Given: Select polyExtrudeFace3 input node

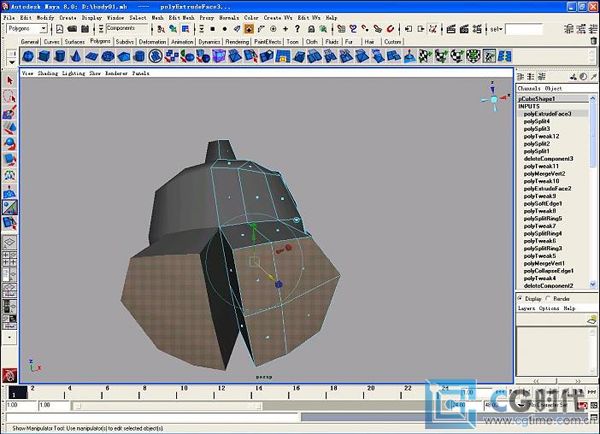Looking at the screenshot, I should (x=548, y=114).
